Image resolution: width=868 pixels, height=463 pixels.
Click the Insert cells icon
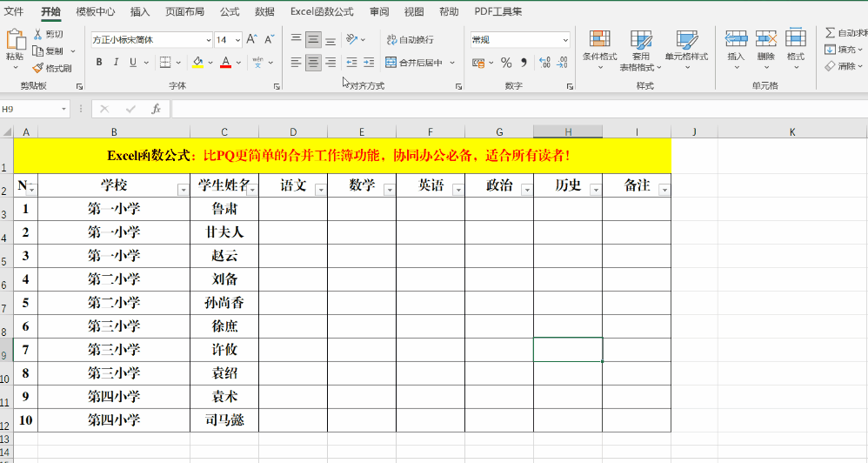tap(736, 39)
